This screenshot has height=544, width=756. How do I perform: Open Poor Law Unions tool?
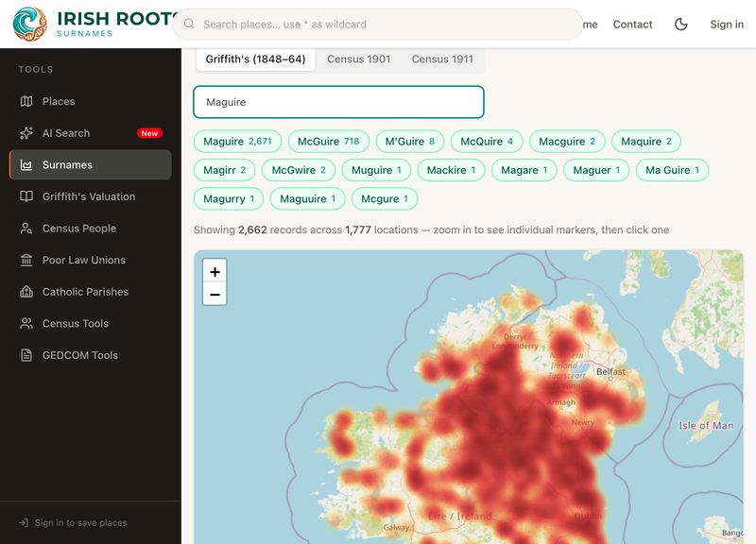(x=91, y=261)
